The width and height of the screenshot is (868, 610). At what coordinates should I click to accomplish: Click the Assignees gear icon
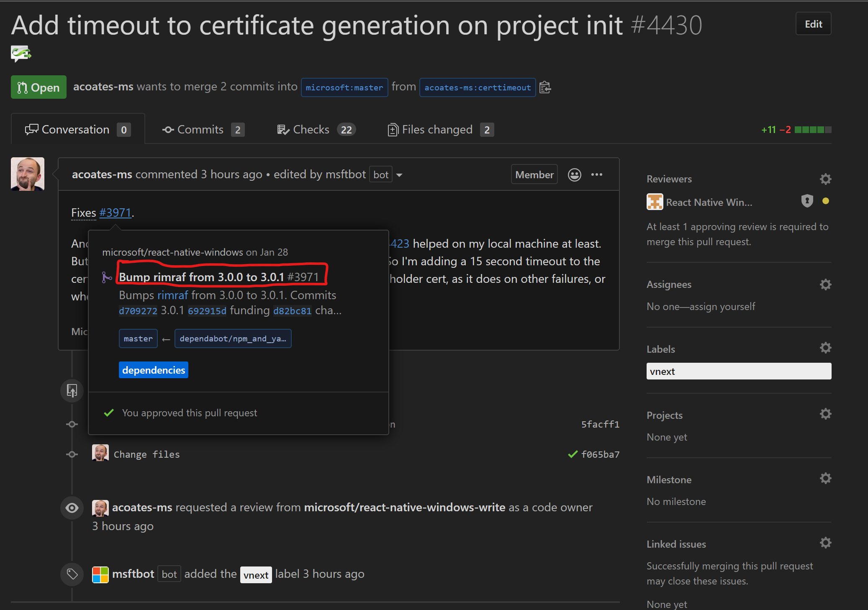[825, 284]
